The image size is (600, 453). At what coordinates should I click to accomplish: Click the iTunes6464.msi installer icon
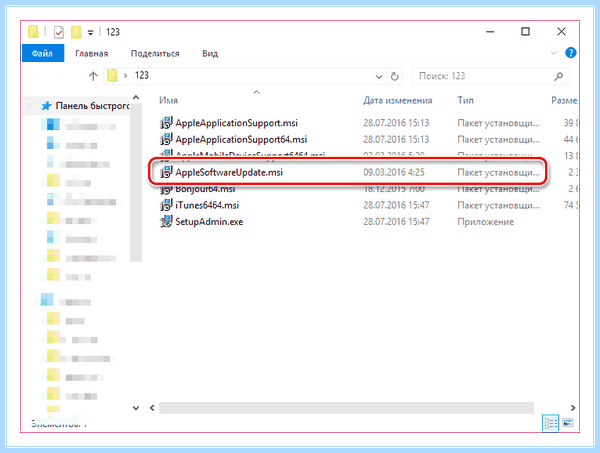click(x=166, y=205)
